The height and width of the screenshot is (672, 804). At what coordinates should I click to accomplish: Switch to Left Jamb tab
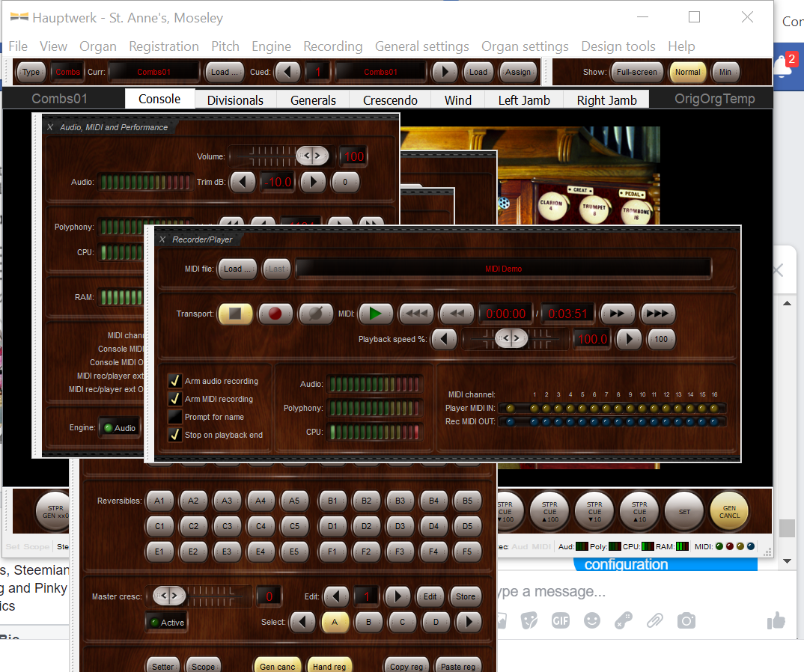[524, 100]
